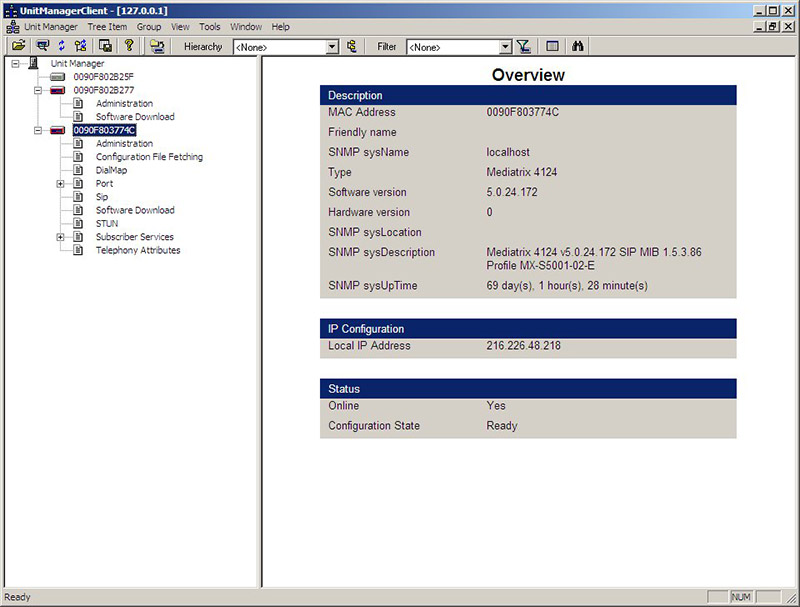800x607 pixels.
Task: Collapse the 0090F802B277 tree node
Action: (x=38, y=90)
